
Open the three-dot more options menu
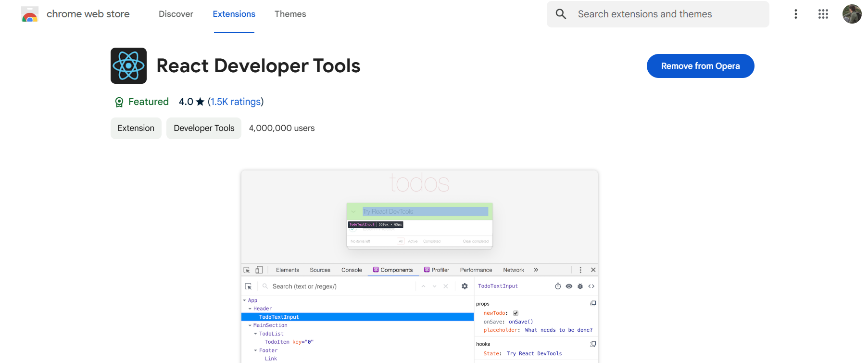[796, 14]
